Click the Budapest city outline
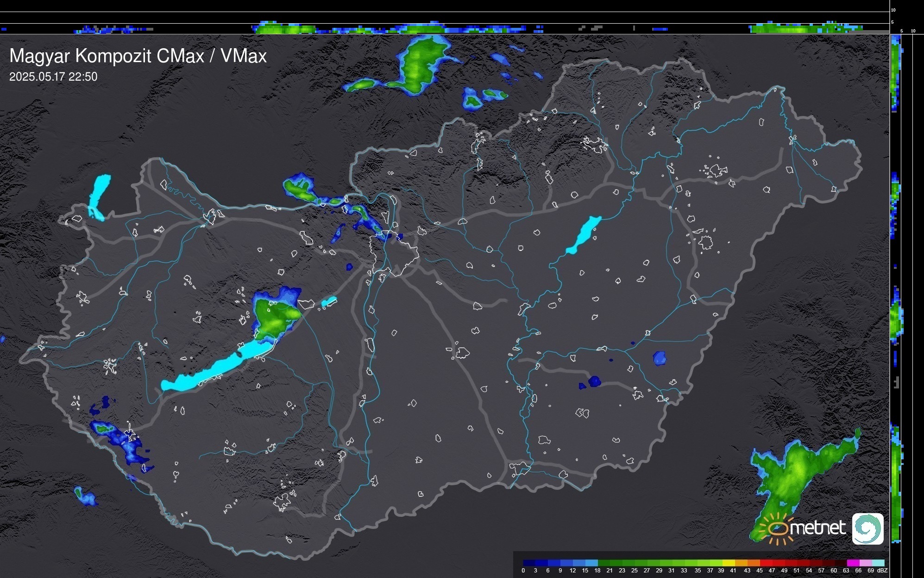This screenshot has width=924, height=578. coord(394,255)
